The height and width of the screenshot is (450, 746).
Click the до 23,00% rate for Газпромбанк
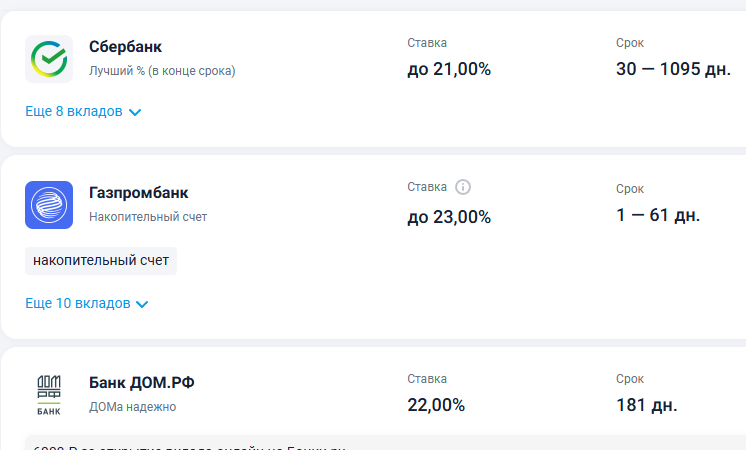[x=449, y=216]
